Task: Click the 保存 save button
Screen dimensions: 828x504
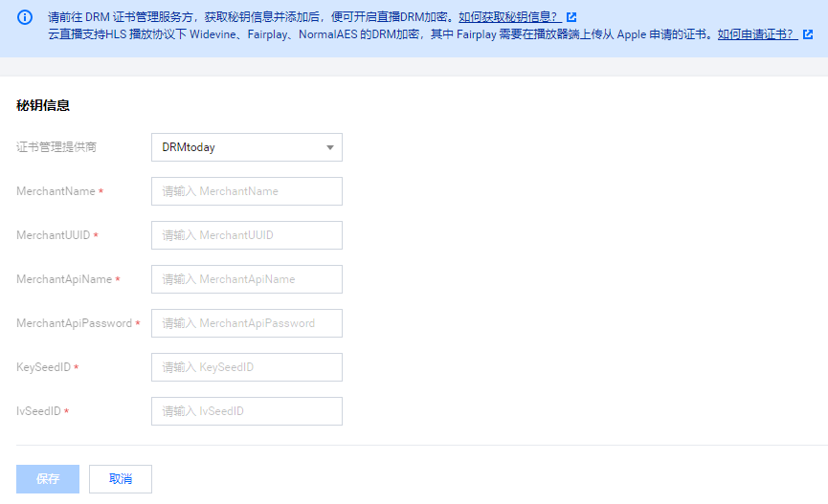Action: pyautogui.click(x=48, y=479)
